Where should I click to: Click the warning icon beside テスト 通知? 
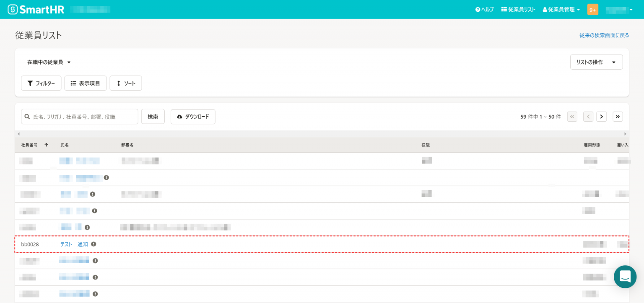(93, 244)
